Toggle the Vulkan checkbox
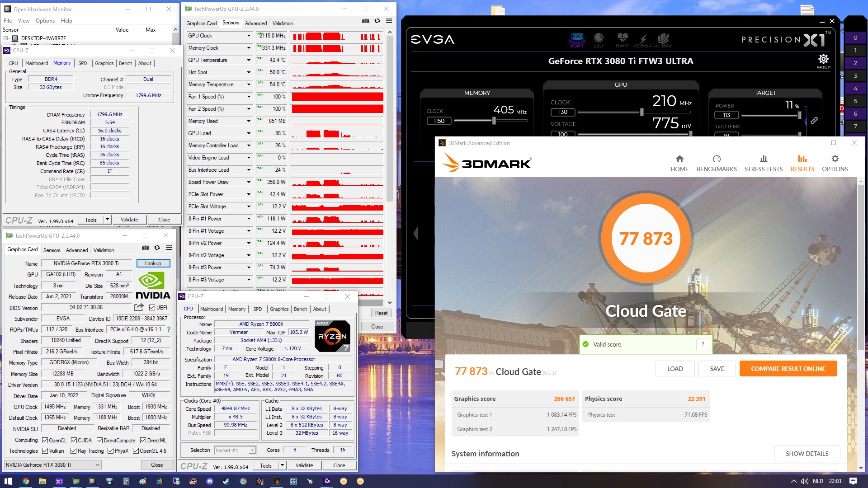 point(45,451)
